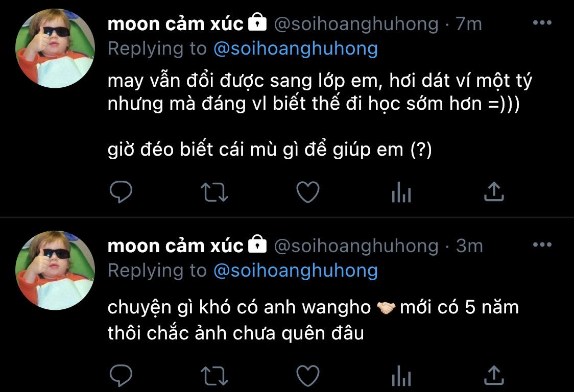The width and height of the screenshot is (574, 392).
Task: Retweet the first tweet about đổi lớp
Action: coord(214,192)
